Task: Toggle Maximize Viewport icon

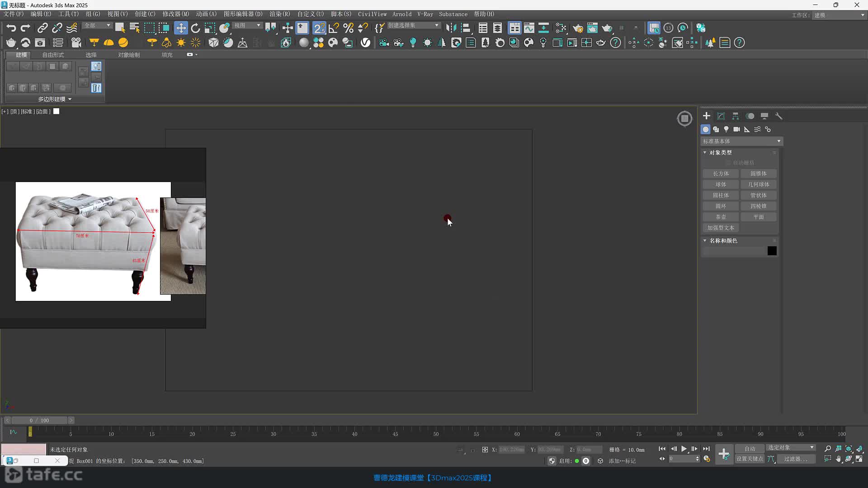Action: coord(859,459)
